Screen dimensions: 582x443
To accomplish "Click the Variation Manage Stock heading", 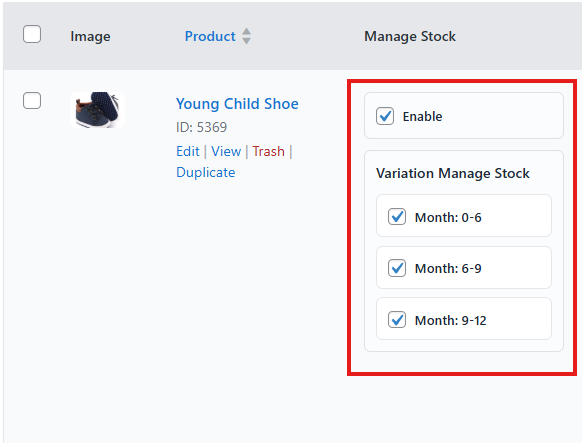I will coord(453,173).
